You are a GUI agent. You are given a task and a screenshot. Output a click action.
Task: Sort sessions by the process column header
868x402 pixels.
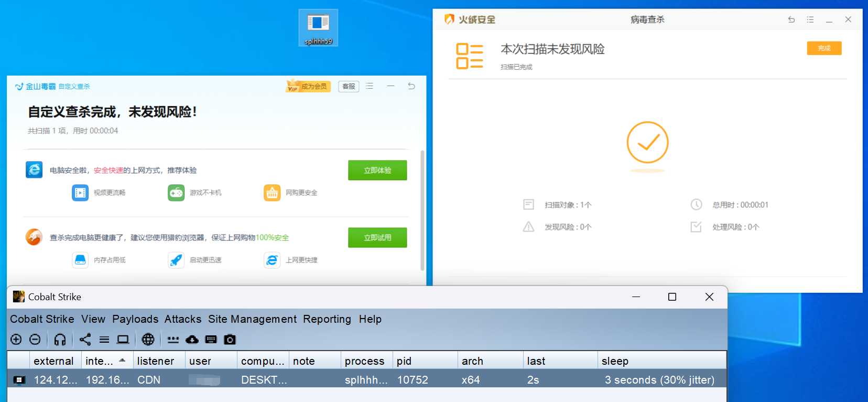click(366, 361)
